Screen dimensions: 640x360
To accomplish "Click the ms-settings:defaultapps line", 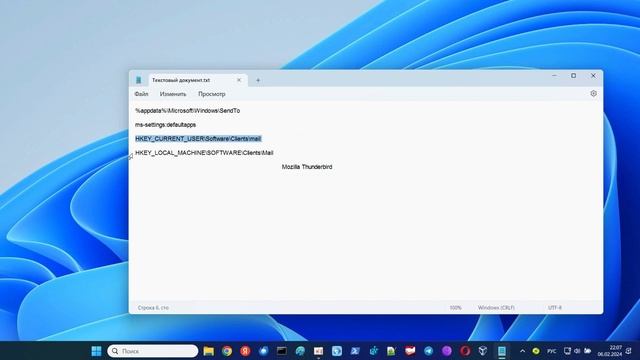I will [x=165, y=124].
